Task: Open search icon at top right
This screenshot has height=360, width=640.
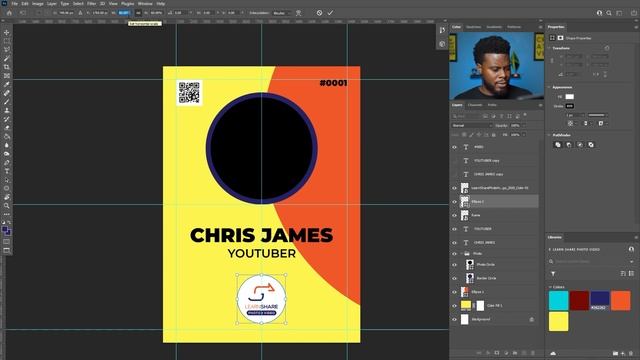Action: (609, 13)
